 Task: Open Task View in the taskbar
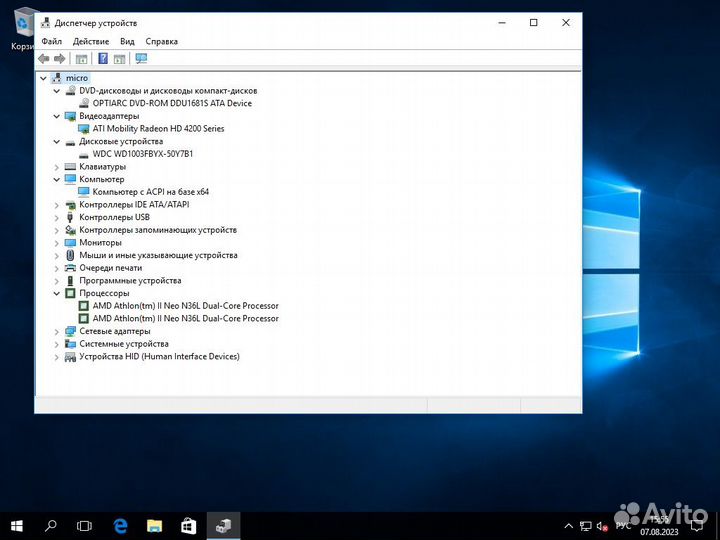(x=84, y=526)
